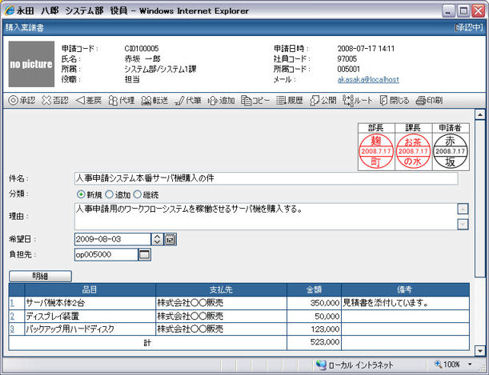Click the Internet Explorer logo in title bar
This screenshot has width=489, height=375.
[10, 10]
